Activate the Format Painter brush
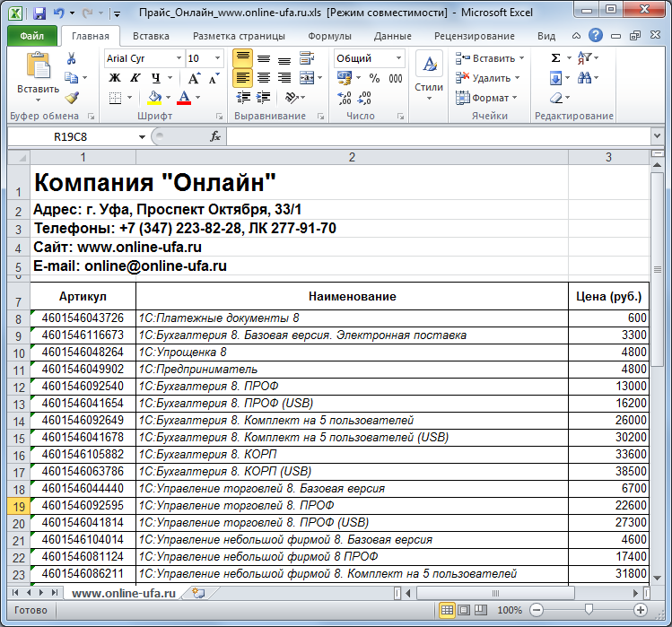This screenshot has height=627, width=672. (x=72, y=98)
